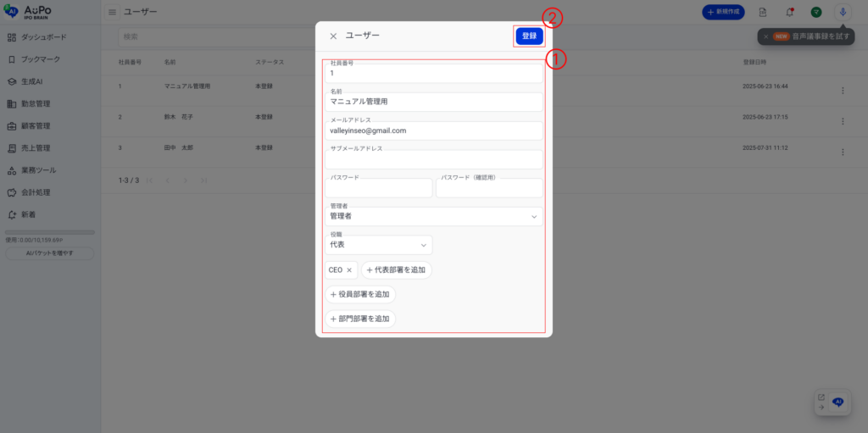Click 代表部署を追加 button

pyautogui.click(x=397, y=270)
